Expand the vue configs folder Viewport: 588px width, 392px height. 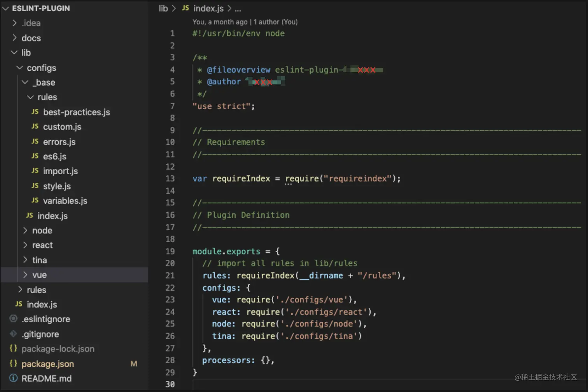pyautogui.click(x=25, y=275)
